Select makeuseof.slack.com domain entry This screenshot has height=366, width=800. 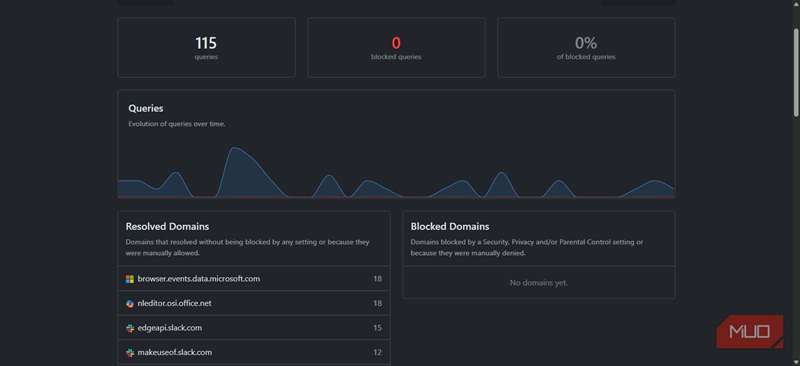pos(254,352)
